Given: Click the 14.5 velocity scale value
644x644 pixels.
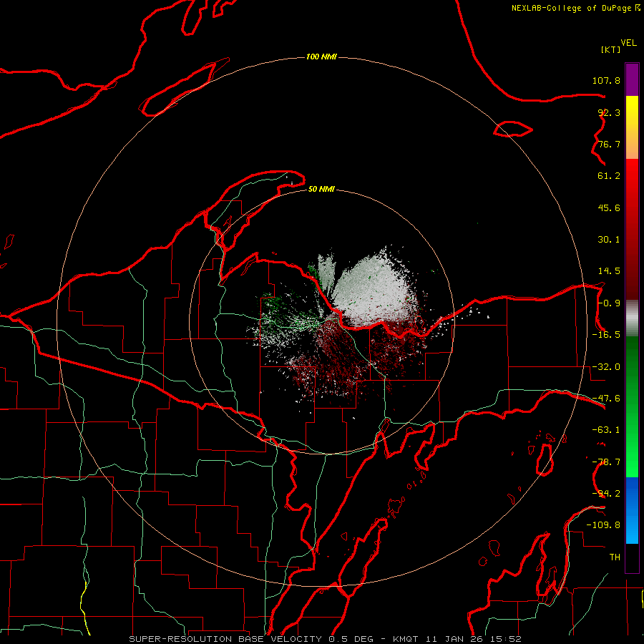Looking at the screenshot, I should point(609,271).
